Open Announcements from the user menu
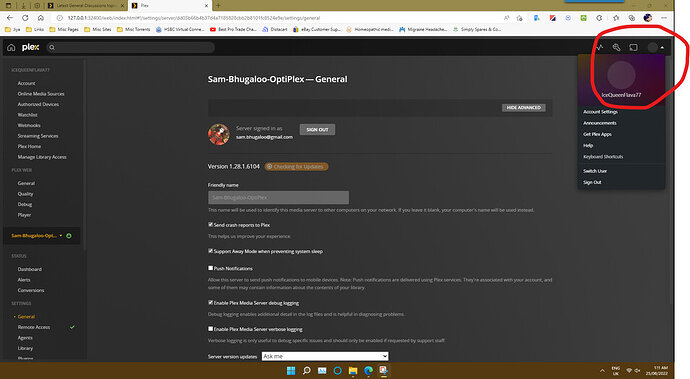The height and width of the screenshot is (379, 690). (x=600, y=123)
